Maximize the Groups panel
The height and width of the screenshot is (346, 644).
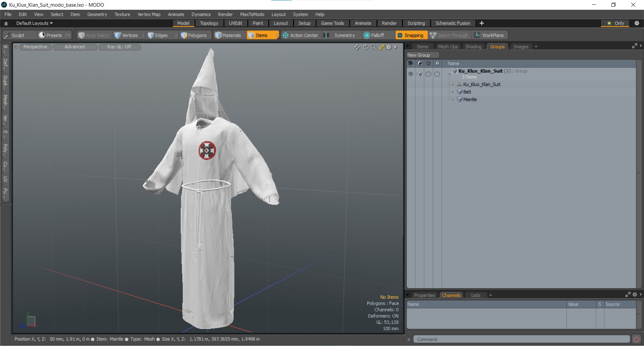tap(635, 46)
